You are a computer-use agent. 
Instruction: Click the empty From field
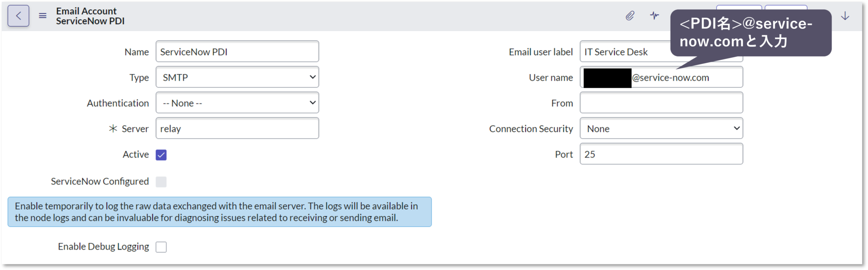[x=661, y=103]
